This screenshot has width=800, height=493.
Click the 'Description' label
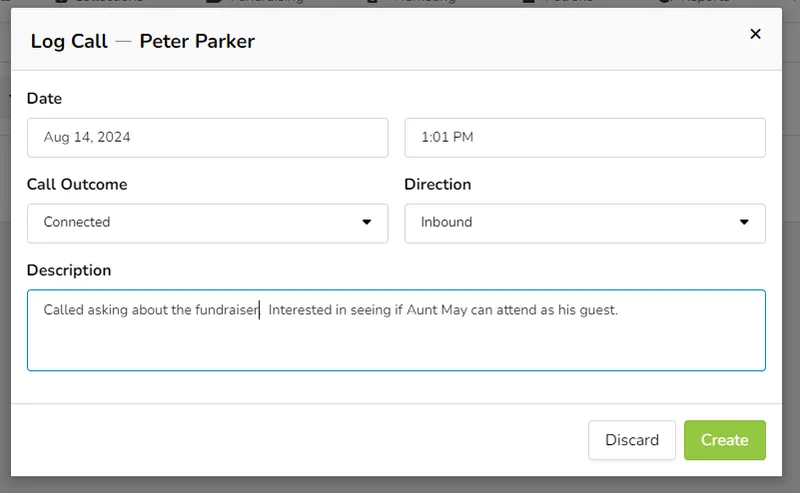69,270
